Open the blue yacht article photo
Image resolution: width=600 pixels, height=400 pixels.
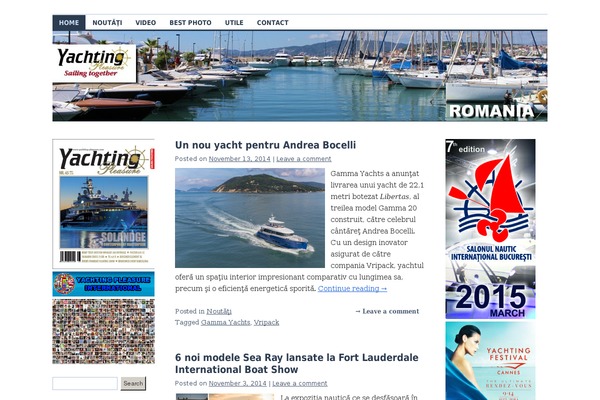point(250,218)
